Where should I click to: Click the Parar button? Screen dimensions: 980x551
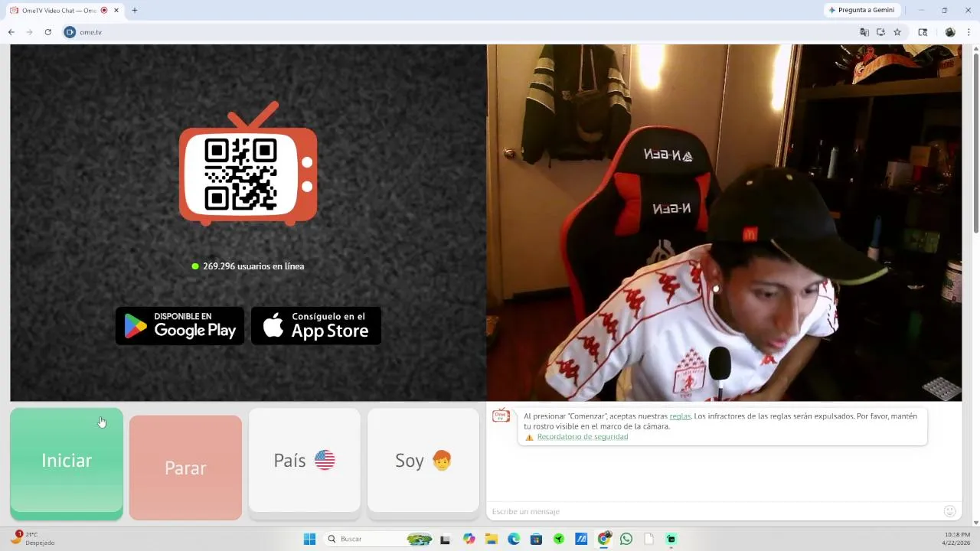point(185,468)
